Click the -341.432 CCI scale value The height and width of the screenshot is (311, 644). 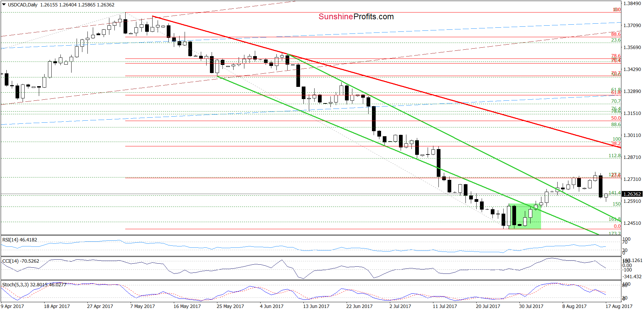632,277
